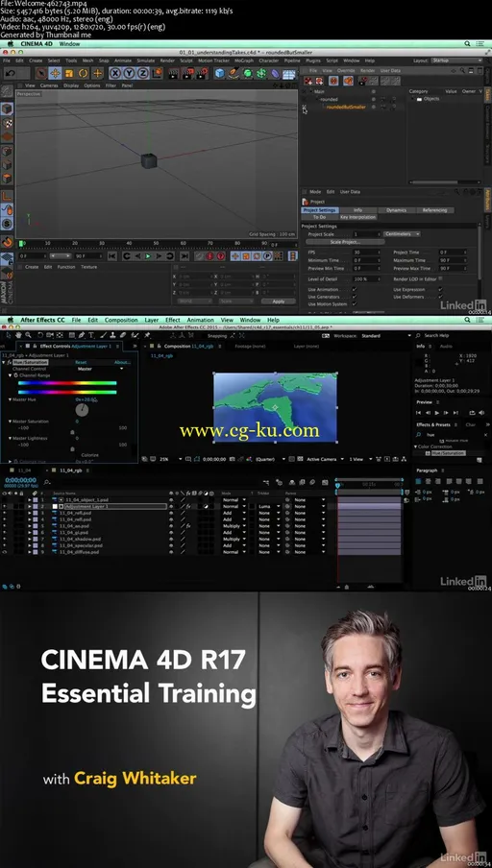Image resolution: width=492 pixels, height=868 pixels.
Task: Click the Apply button in coordinates manager
Action: (x=279, y=301)
